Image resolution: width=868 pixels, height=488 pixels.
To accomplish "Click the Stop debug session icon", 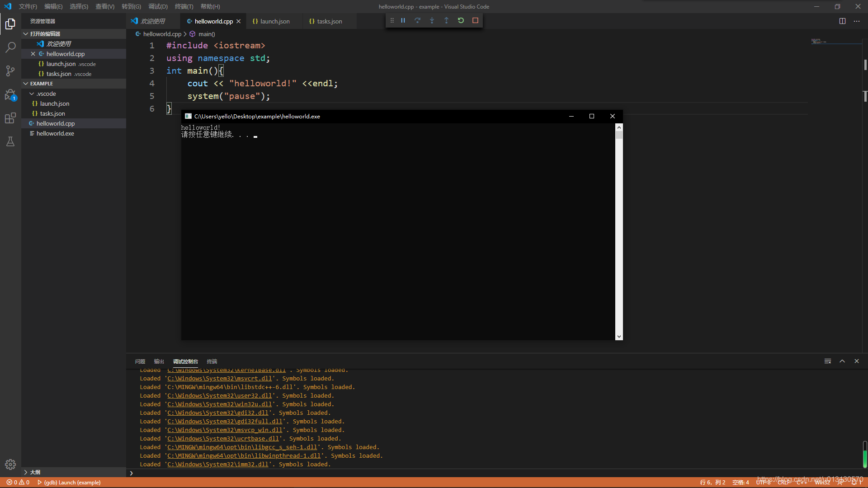I will (476, 20).
